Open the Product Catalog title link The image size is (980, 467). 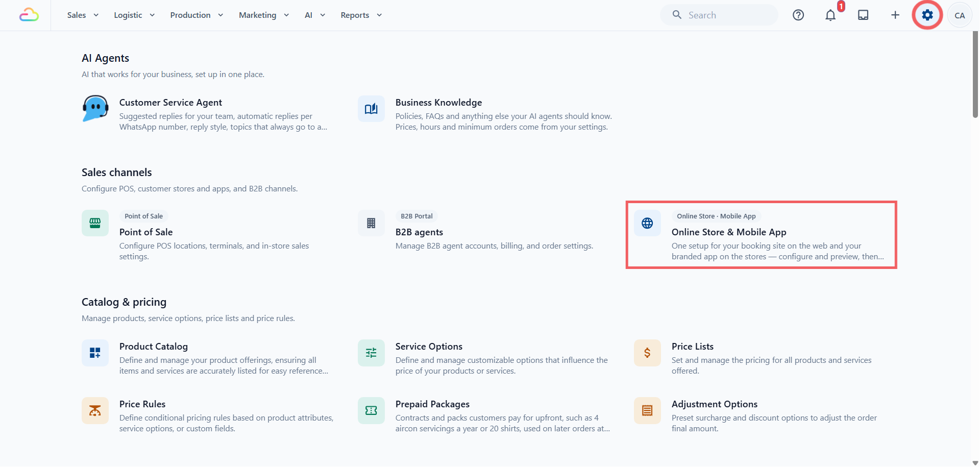tap(154, 347)
